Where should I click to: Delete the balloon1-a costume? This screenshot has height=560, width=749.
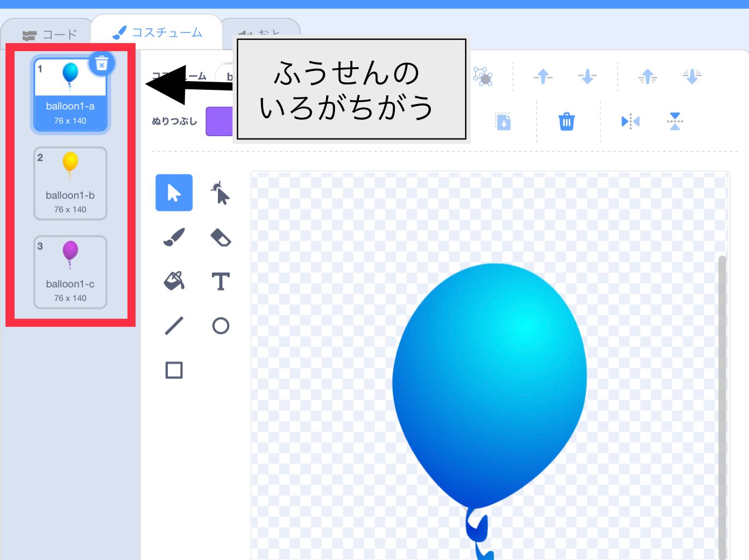point(101,63)
